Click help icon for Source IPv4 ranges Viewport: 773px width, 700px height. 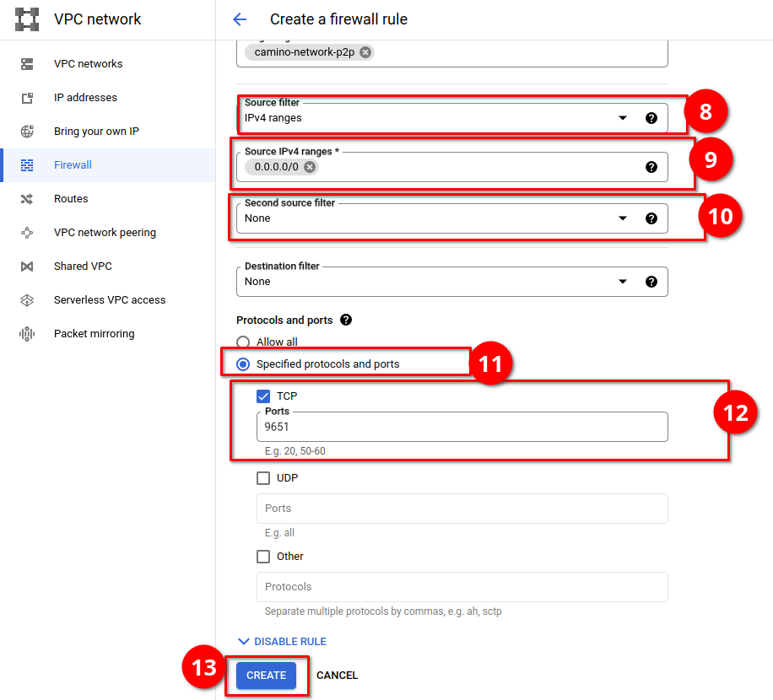tap(651, 167)
